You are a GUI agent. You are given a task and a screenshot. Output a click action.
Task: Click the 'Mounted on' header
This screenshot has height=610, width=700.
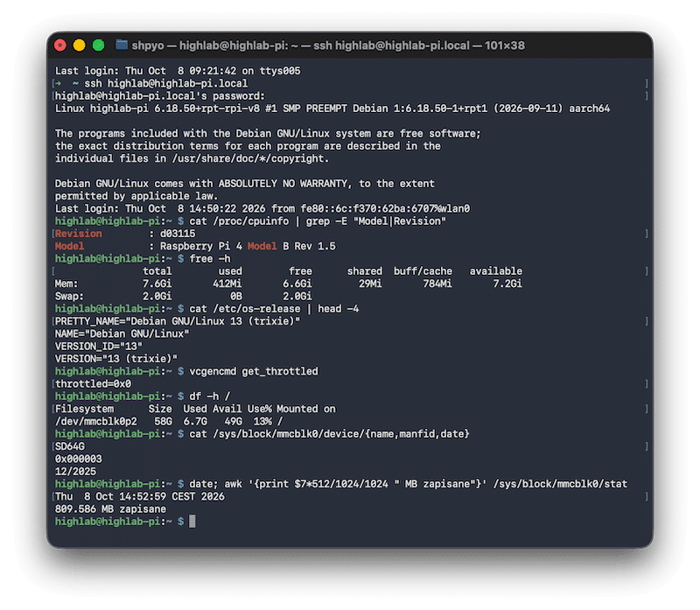tap(305, 409)
